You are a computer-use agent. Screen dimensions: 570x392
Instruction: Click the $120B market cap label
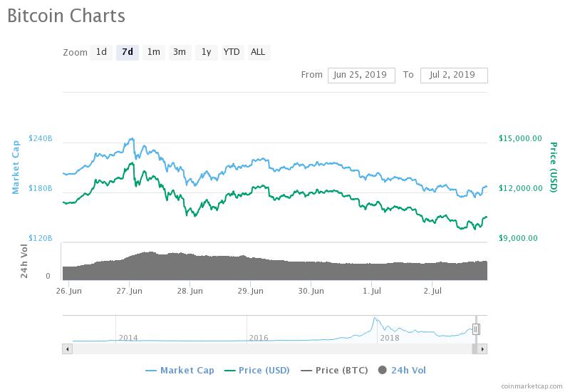(41, 238)
